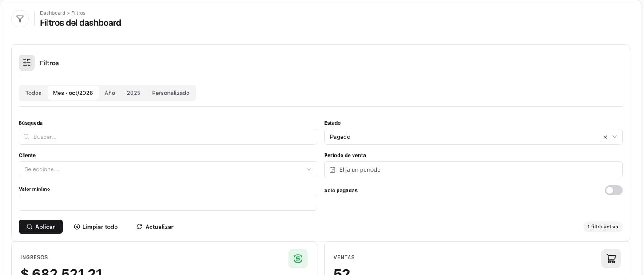644x275 pixels.
Task: Follow the Dashboard breadcrumb link
Action: (52, 13)
